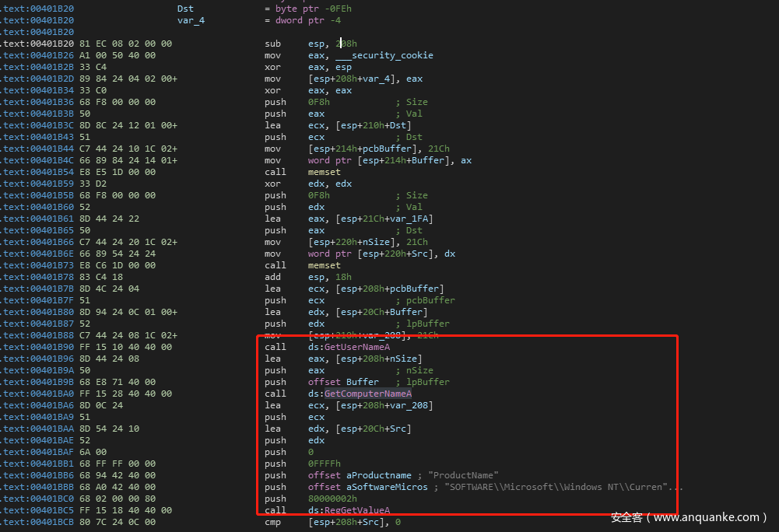Click the offset Buffer operand
This screenshot has height=532, width=779.
[x=343, y=382]
